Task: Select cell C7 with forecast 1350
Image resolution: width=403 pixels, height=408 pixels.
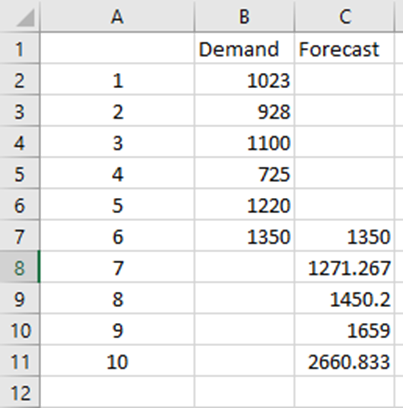Action: (x=344, y=236)
